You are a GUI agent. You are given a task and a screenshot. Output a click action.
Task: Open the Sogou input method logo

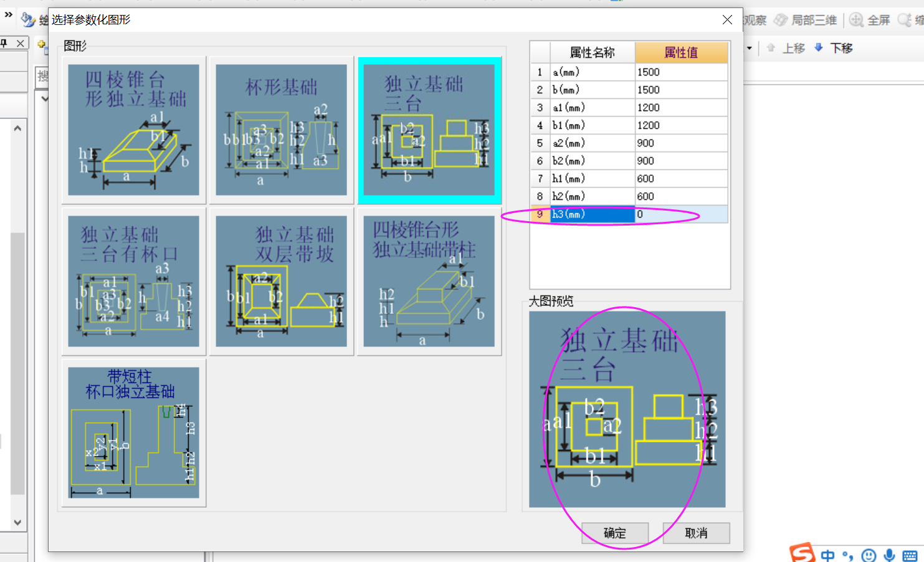tap(802, 553)
